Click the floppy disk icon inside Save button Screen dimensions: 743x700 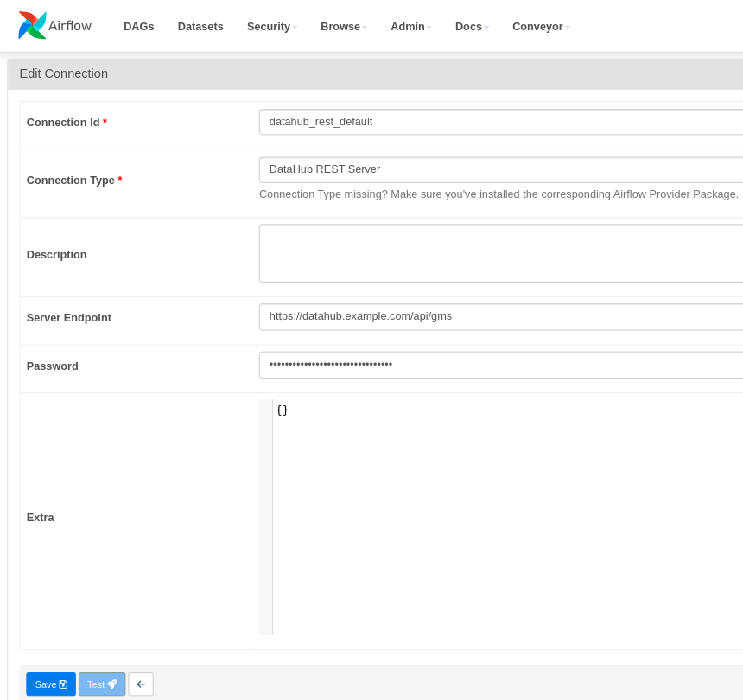click(x=62, y=684)
